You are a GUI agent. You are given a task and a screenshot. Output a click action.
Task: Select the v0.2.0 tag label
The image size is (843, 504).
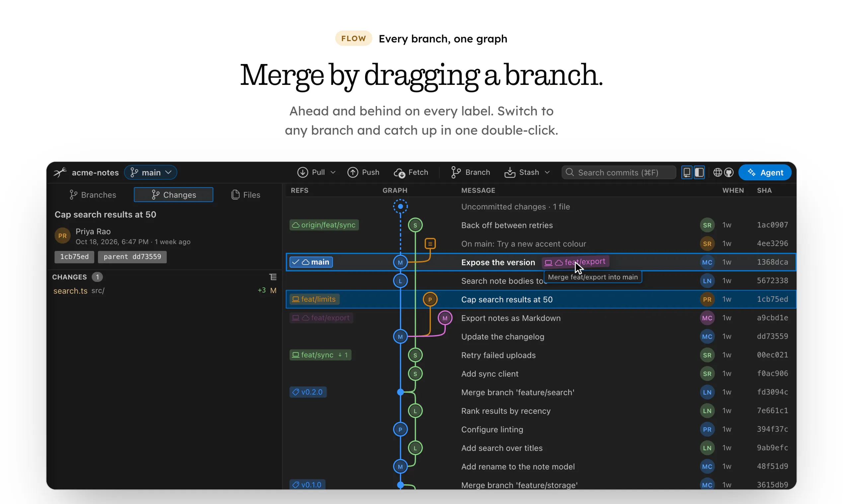click(308, 392)
